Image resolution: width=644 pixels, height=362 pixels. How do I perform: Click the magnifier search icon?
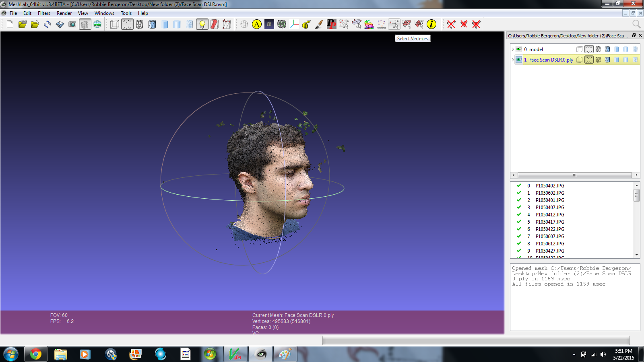click(x=636, y=24)
